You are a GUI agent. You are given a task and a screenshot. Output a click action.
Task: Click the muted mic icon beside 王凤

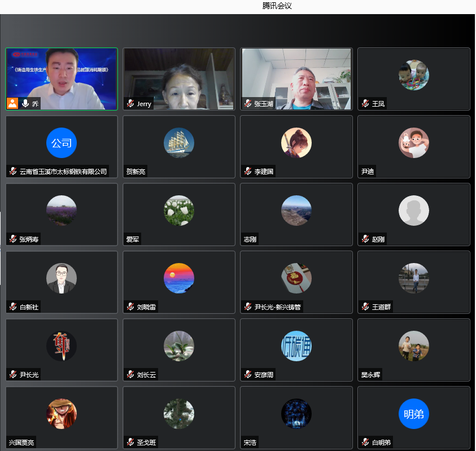365,104
